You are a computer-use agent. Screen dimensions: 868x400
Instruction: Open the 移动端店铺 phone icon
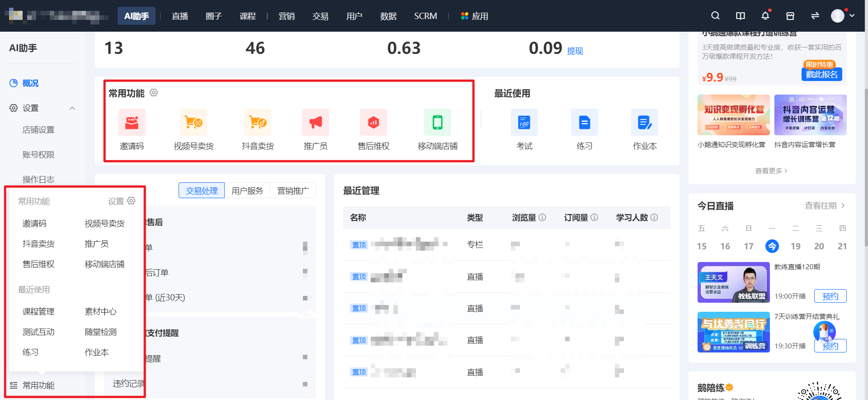coord(438,122)
